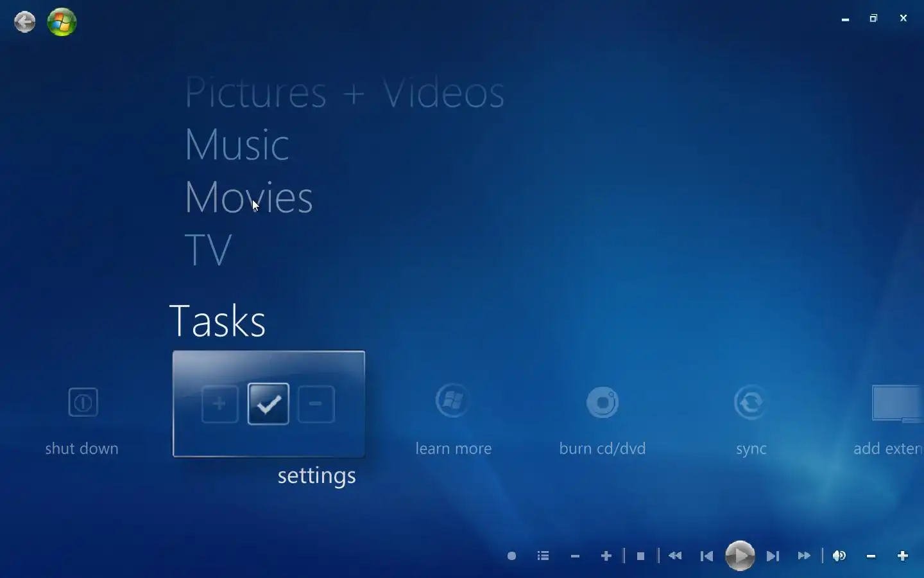Minimize the Media Center window
The width and height of the screenshot is (924, 578).
click(846, 19)
